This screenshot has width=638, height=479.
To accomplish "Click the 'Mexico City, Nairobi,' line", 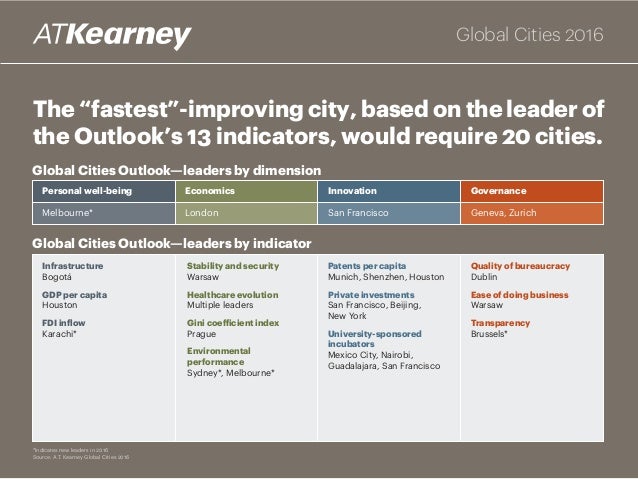I will [x=371, y=355].
